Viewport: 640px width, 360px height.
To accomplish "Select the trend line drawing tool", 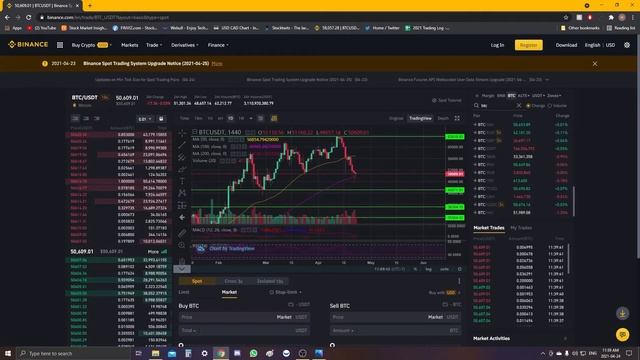I will click(x=182, y=145).
